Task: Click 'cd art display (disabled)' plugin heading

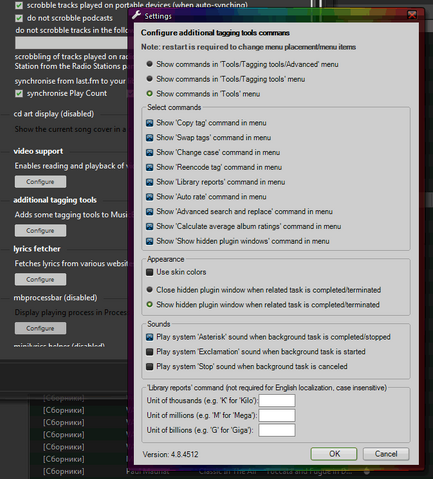Action: (54, 114)
